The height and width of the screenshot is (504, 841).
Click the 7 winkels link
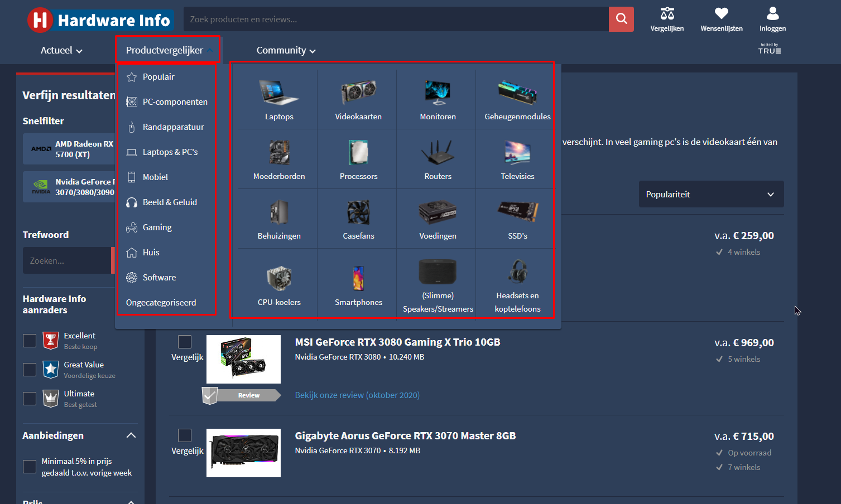click(744, 468)
